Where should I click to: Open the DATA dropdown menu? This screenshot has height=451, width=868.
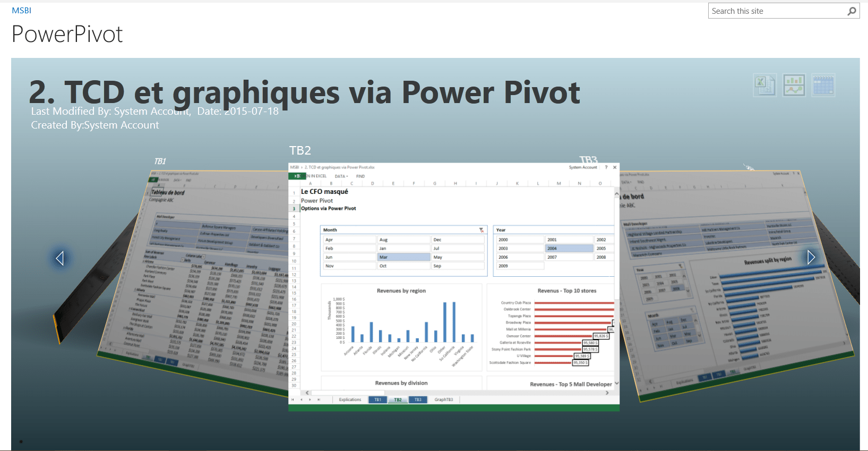coord(341,176)
